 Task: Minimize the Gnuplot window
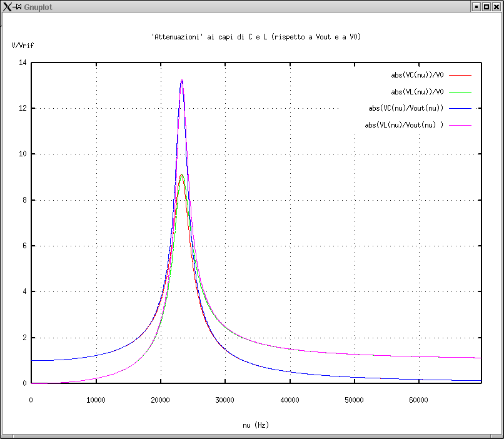(476, 6)
